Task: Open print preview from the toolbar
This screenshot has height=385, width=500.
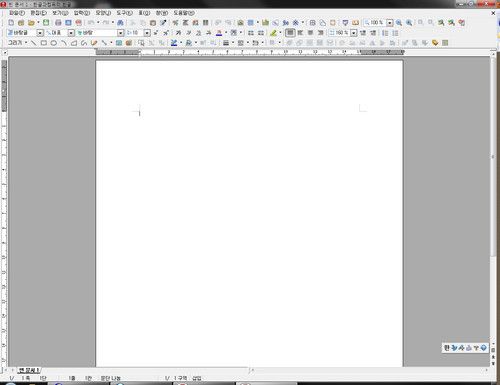Action: click(x=68, y=23)
